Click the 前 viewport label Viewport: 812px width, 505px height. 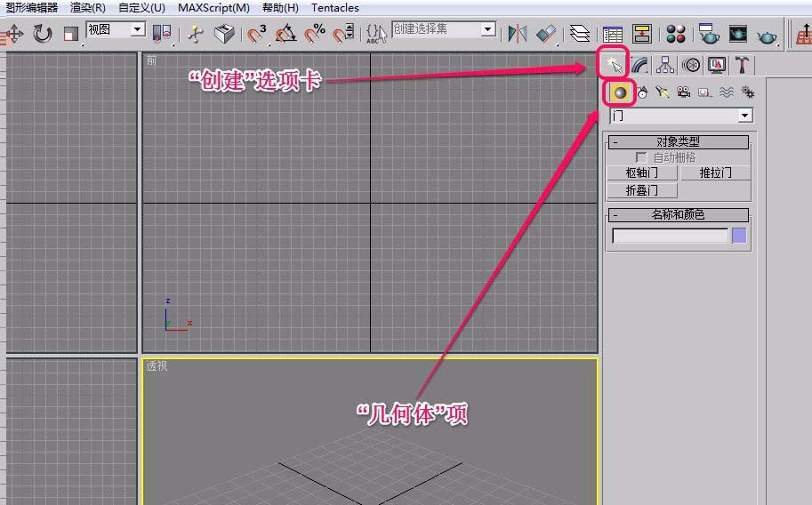[151, 60]
